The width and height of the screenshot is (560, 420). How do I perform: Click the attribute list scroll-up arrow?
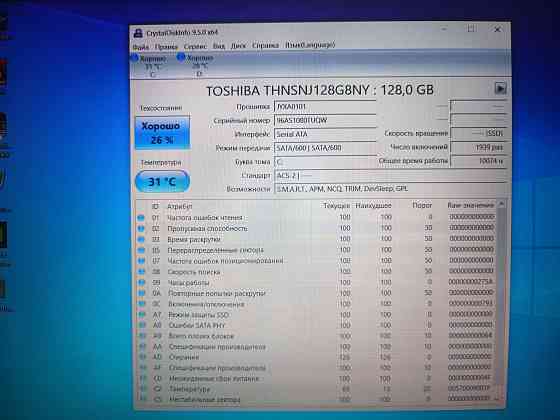point(501,204)
